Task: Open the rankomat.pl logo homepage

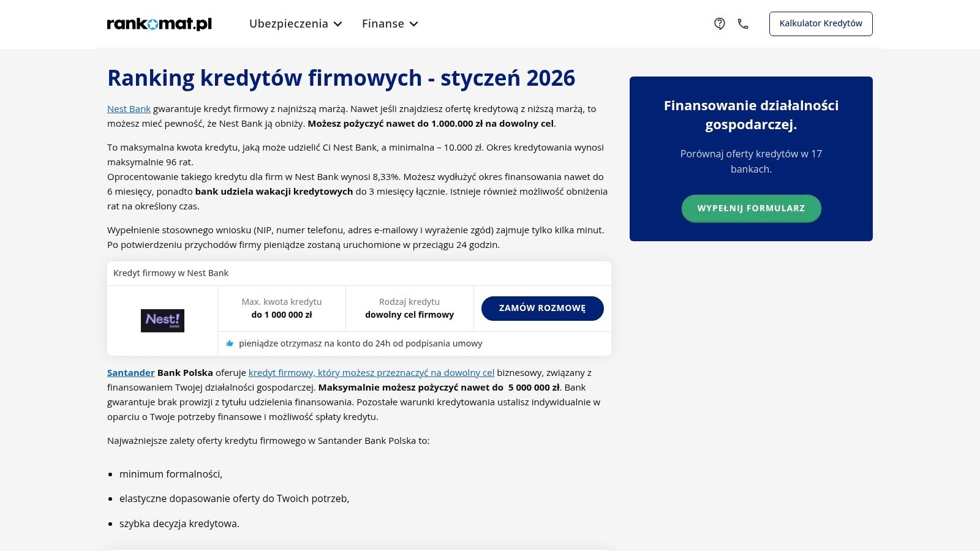Action: tap(159, 24)
